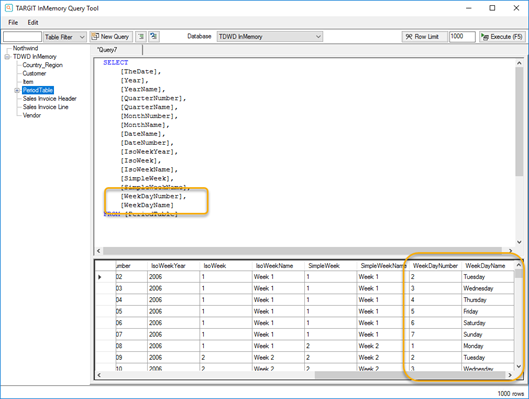Start a New Query

[111, 36]
